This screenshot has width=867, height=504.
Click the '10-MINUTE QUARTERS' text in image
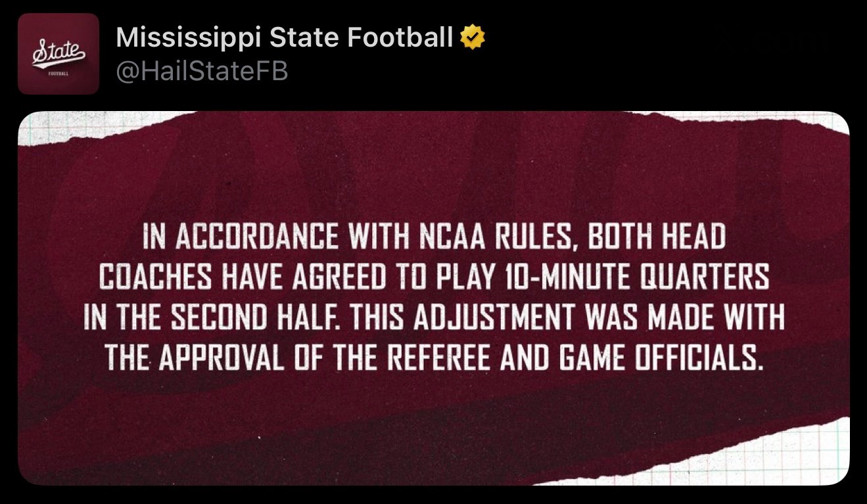644,278
